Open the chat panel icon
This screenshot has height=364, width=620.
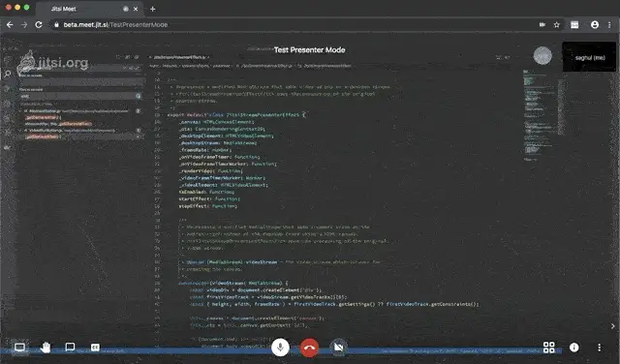[70, 347]
